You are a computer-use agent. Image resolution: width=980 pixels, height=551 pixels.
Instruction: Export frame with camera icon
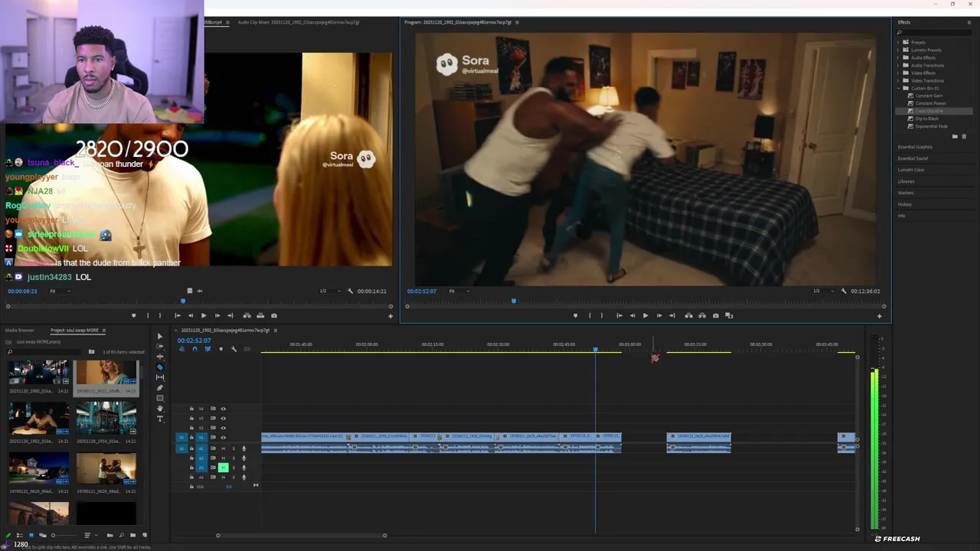716,315
